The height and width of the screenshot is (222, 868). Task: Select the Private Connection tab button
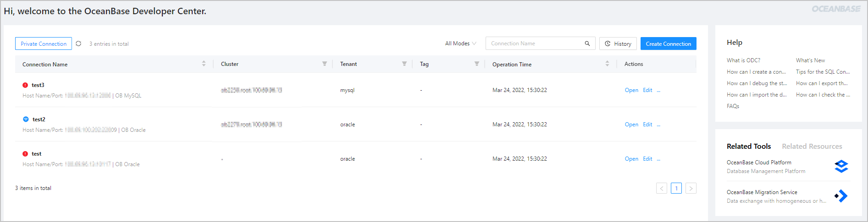tap(44, 43)
